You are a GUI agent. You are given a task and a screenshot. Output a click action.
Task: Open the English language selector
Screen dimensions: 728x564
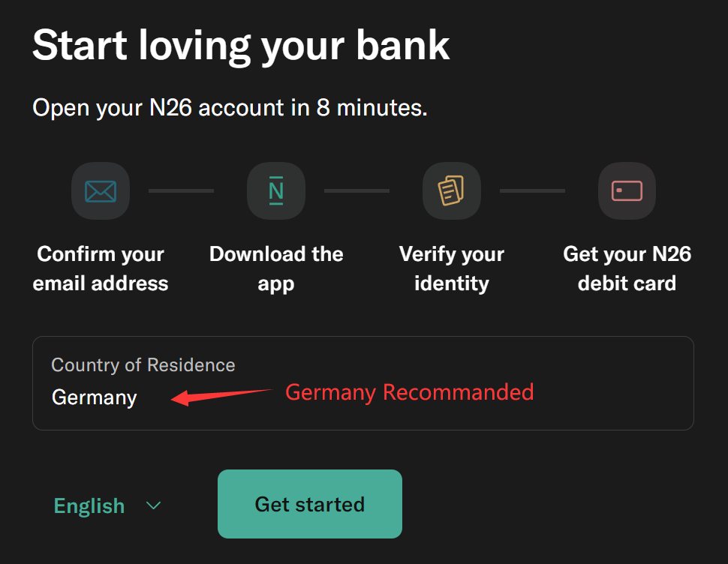coord(89,505)
